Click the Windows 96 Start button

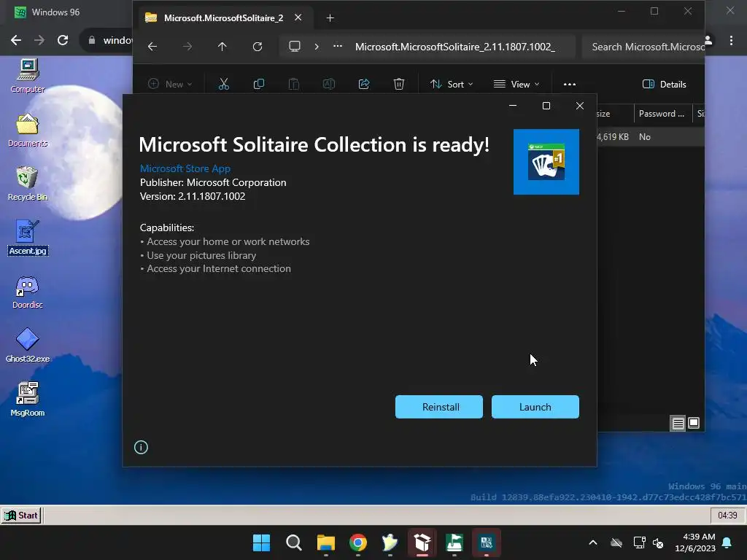tap(21, 516)
